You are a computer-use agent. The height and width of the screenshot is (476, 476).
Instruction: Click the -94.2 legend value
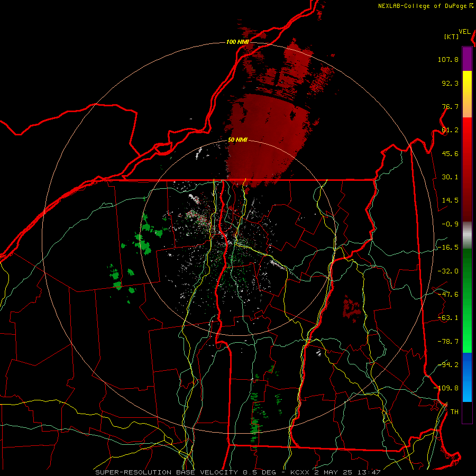click(448, 364)
